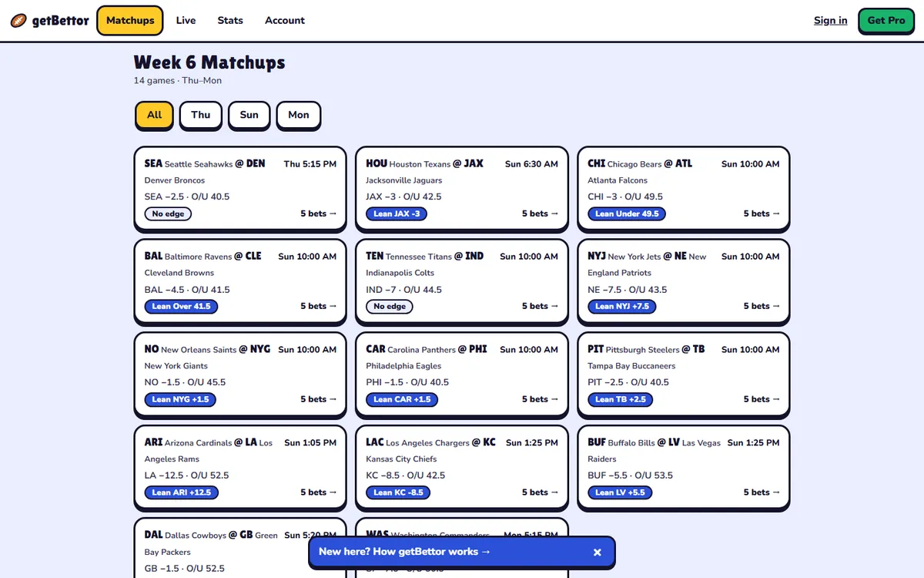This screenshot has width=924, height=578.
Task: Click 'Tampa Bay Buccaneers' team name
Action: click(x=631, y=366)
